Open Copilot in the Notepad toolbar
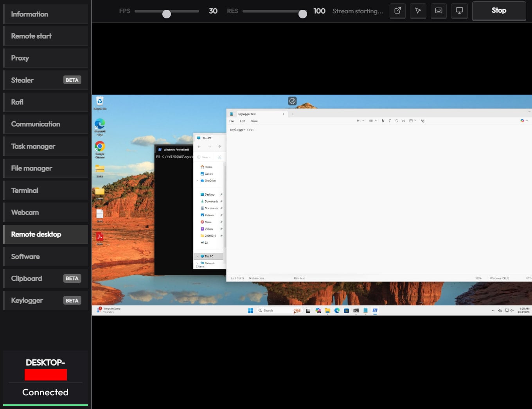The image size is (532, 409). [x=522, y=121]
